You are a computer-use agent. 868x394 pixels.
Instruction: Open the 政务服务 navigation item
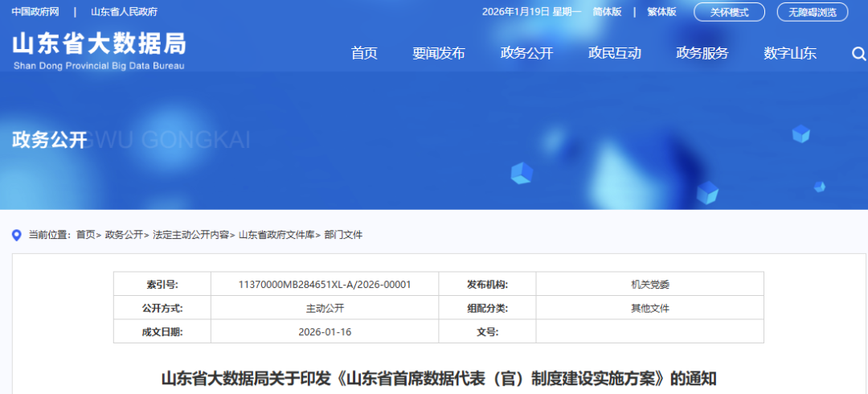(702, 54)
